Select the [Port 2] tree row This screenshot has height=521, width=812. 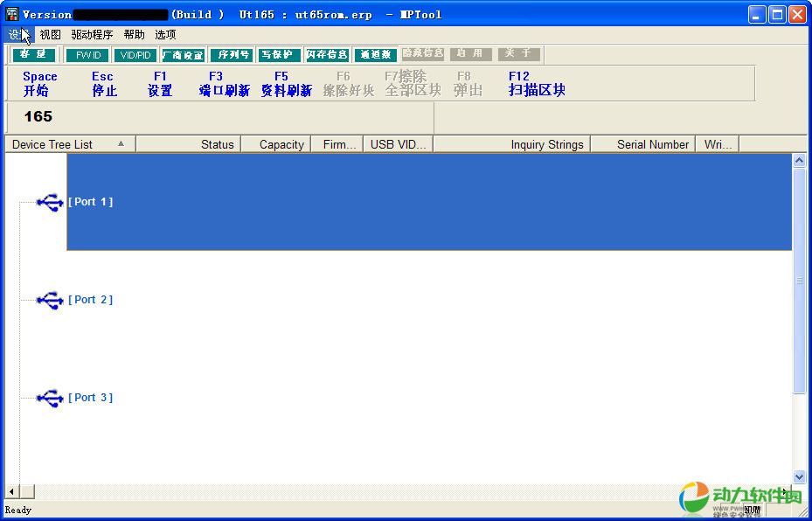(x=90, y=299)
